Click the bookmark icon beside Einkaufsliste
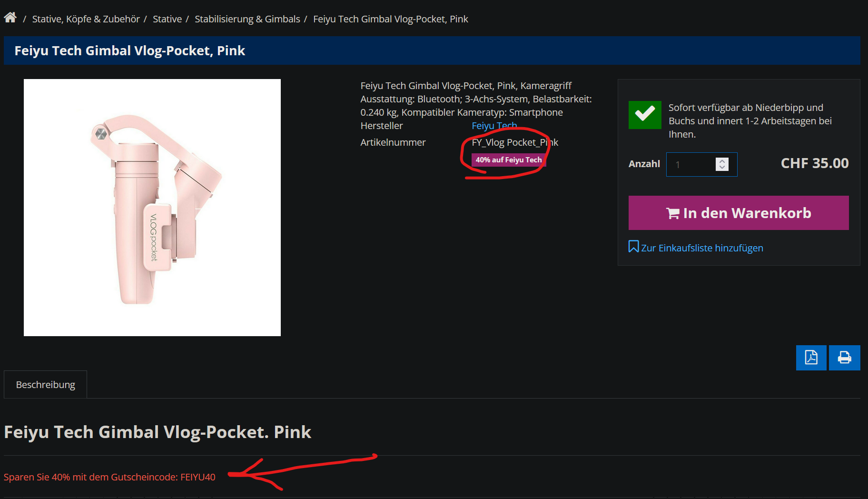 click(633, 247)
